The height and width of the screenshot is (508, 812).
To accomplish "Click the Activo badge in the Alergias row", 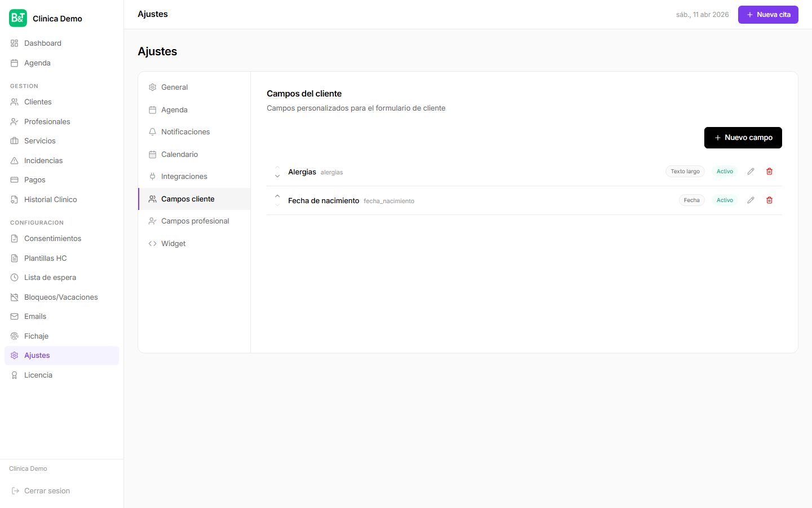I will tap(725, 172).
